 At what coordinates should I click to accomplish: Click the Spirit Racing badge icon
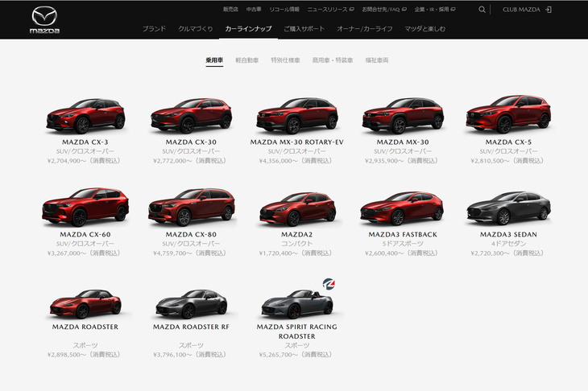click(x=329, y=283)
